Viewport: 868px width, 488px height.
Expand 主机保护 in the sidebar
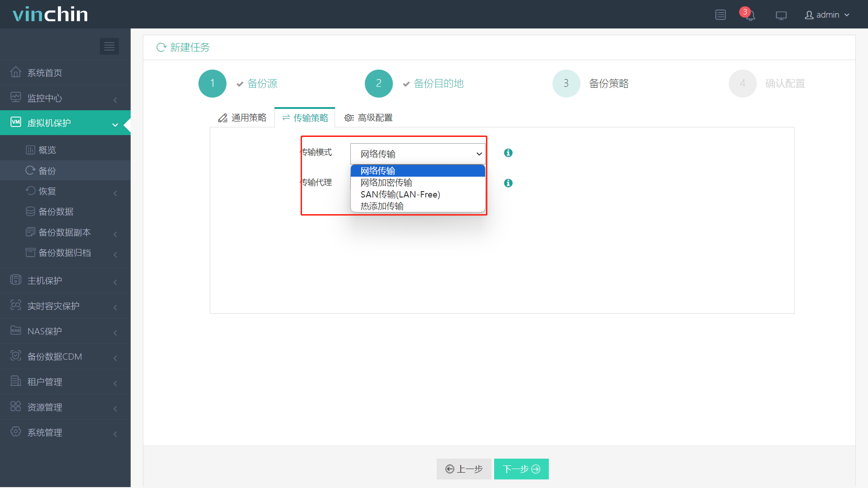pyautogui.click(x=65, y=281)
